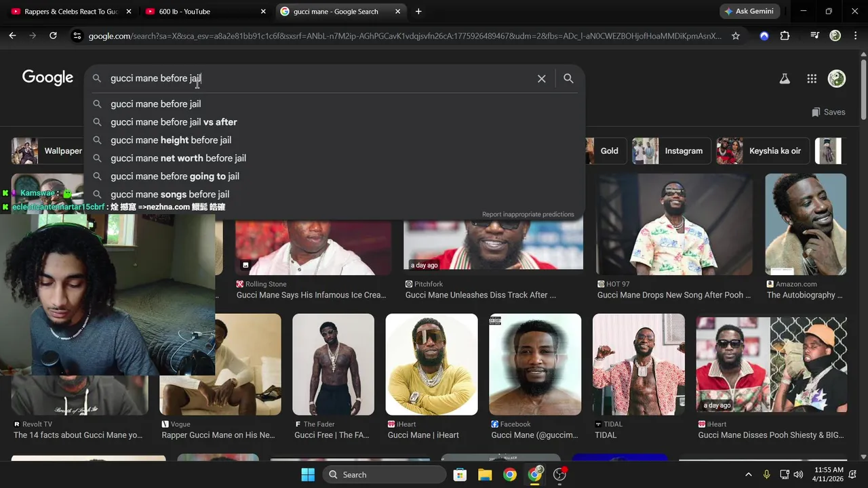Select the Wallpaper filter chip
Screen dimensions: 868x488
coord(47,151)
